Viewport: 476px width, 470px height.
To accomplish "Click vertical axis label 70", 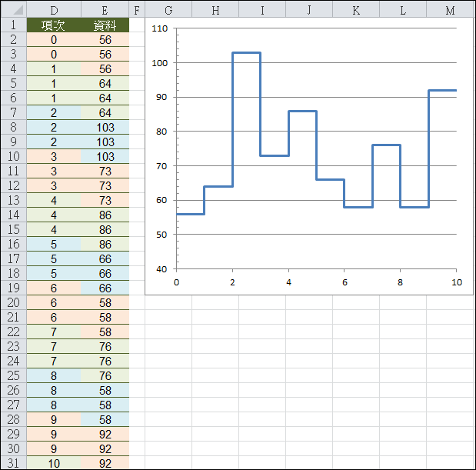I will click(161, 166).
